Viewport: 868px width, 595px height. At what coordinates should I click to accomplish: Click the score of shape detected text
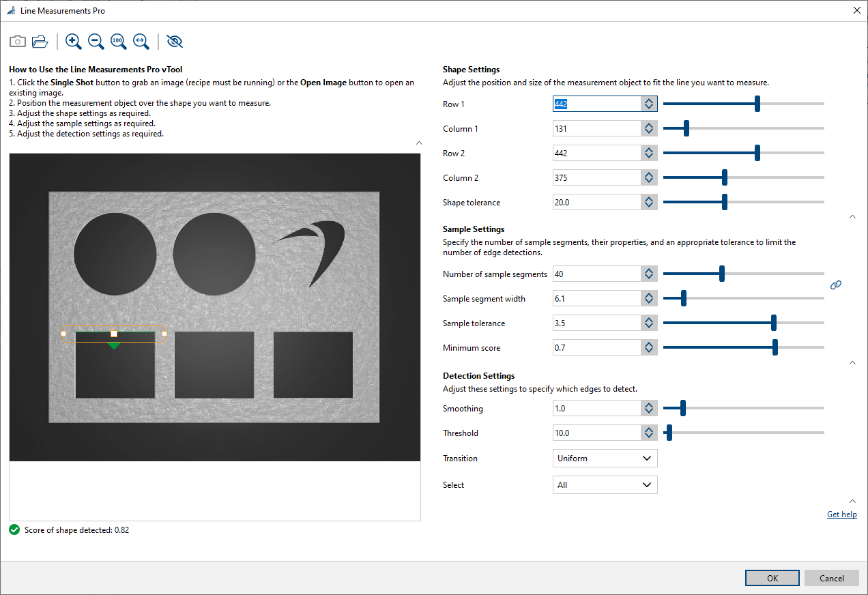coord(76,529)
